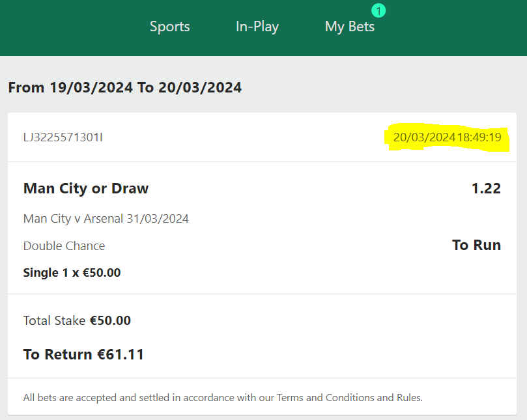Select bet reference LJ3225571301I
Screen dimensions: 527x420
(63, 137)
